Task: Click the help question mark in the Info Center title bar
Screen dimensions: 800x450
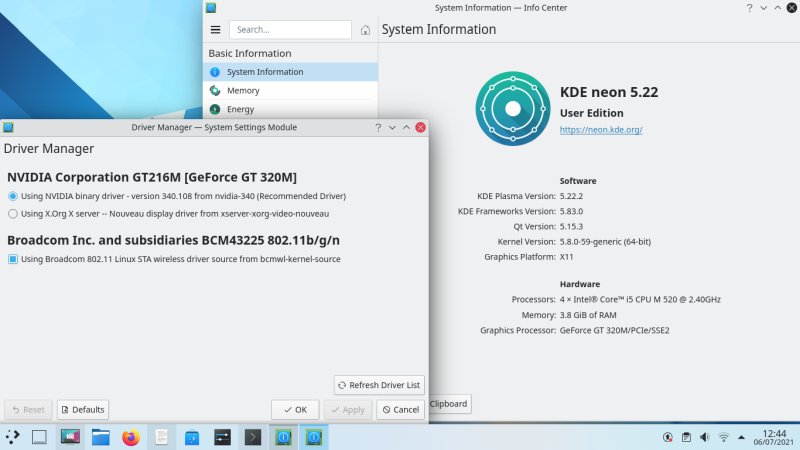Action: 749,8
